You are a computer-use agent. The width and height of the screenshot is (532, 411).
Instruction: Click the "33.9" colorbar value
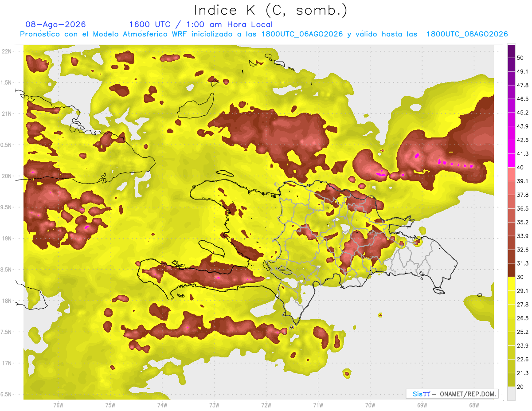coord(523,236)
